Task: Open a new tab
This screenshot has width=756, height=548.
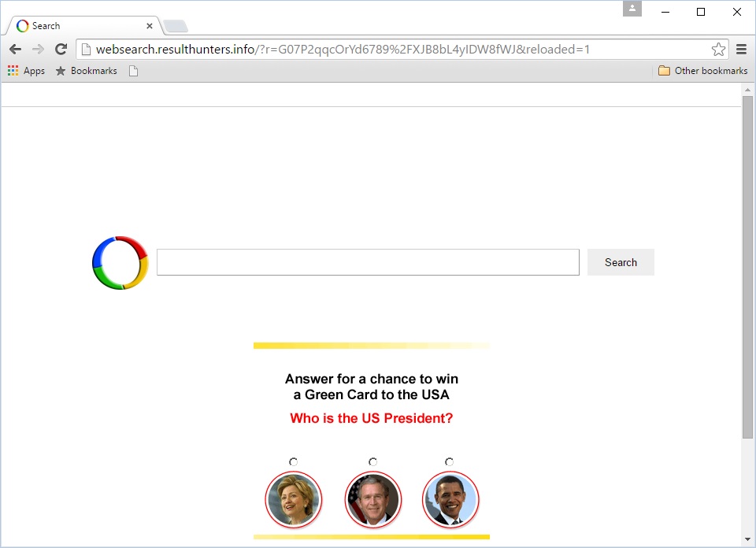Action: pyautogui.click(x=176, y=26)
